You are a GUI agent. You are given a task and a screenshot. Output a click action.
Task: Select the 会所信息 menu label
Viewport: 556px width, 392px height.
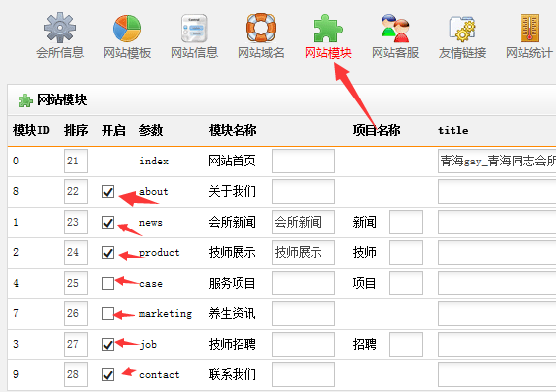60,53
